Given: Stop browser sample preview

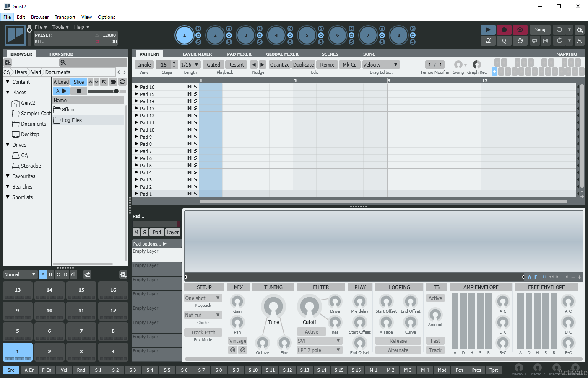Looking at the screenshot, I should point(78,91).
